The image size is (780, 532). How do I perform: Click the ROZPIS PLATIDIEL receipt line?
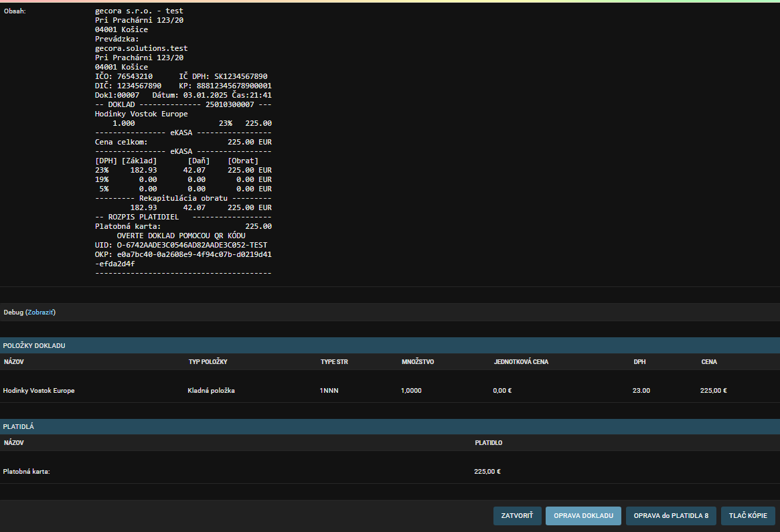[x=183, y=217]
